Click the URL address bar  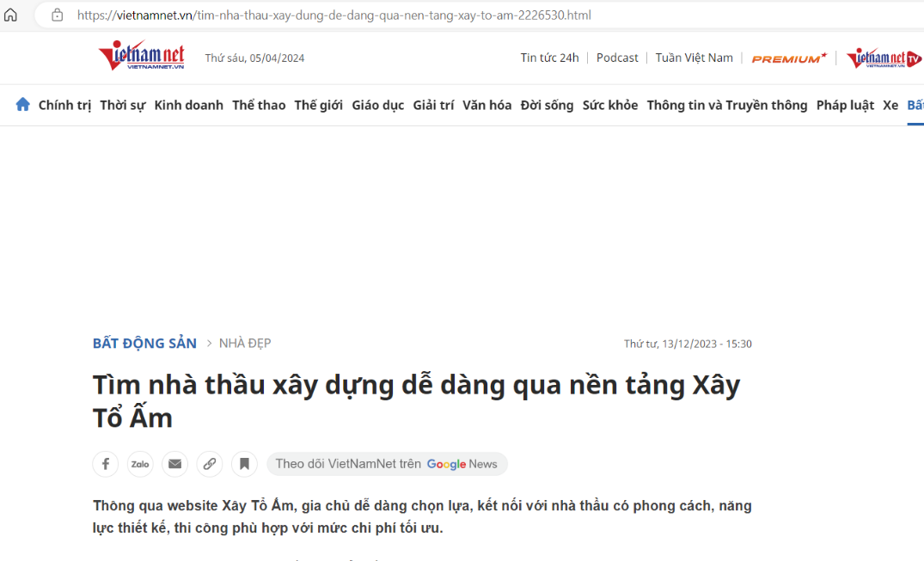(477, 15)
